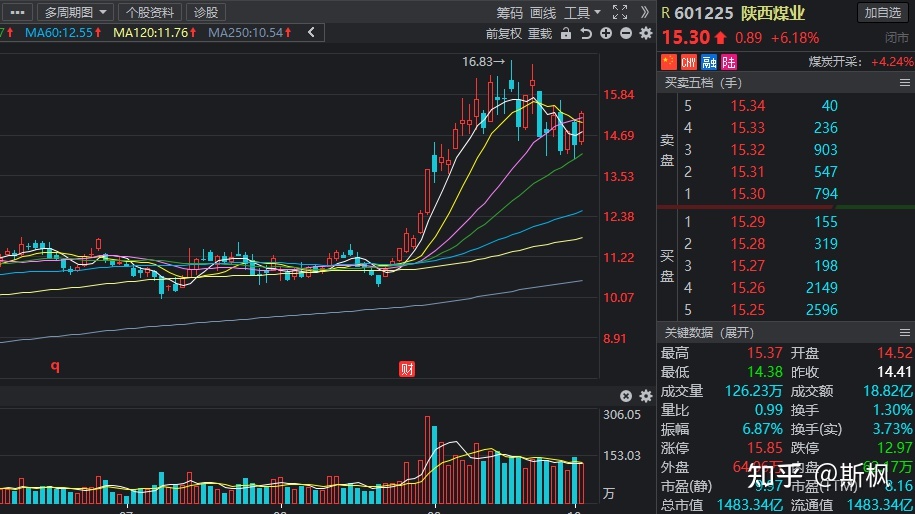Click the MA60:12.55 indicator label
This screenshot has width=915, height=514.
pyautogui.click(x=63, y=33)
